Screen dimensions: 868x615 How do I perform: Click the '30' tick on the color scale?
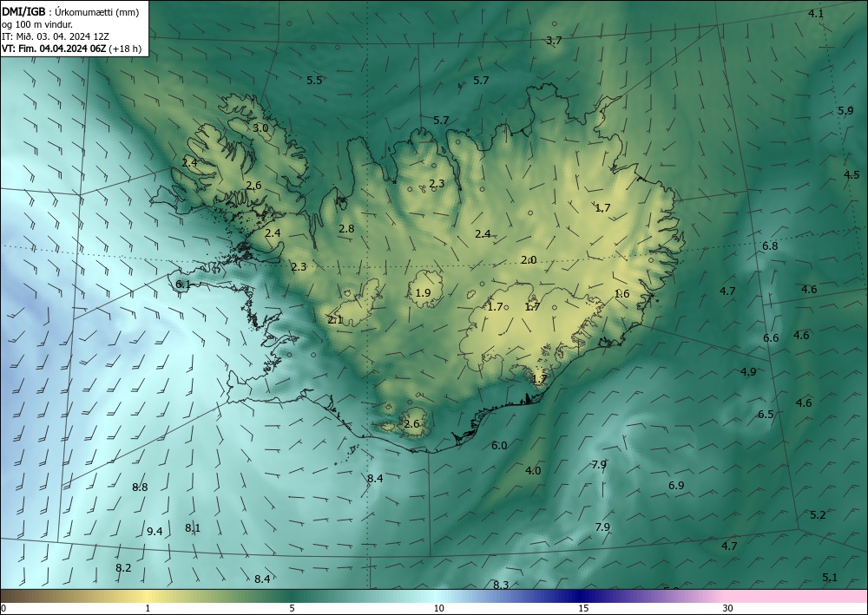[728, 609]
